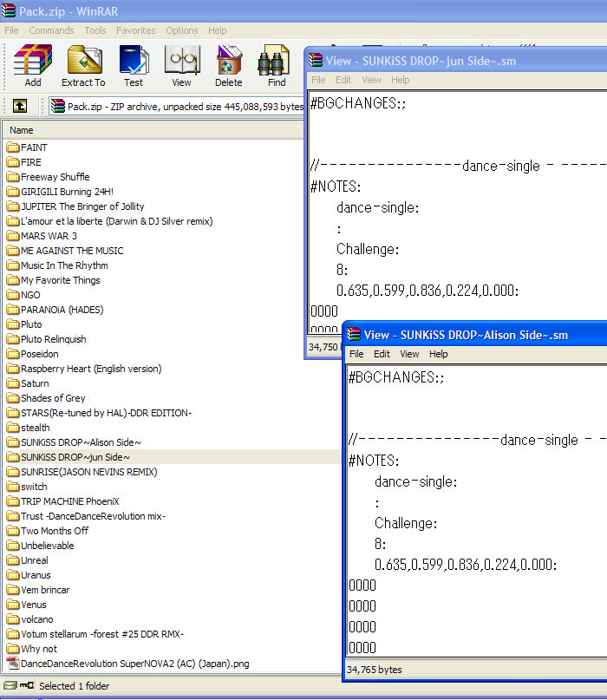Select the Shades of Grey folder
Screen dimensions: 607x700
53,398
